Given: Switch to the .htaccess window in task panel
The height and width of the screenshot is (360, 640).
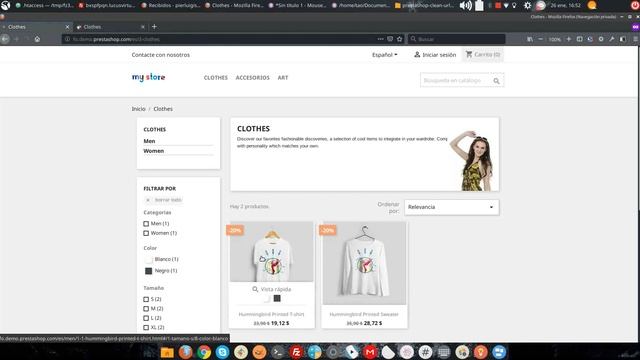Looking at the screenshot, I should 44,5.
